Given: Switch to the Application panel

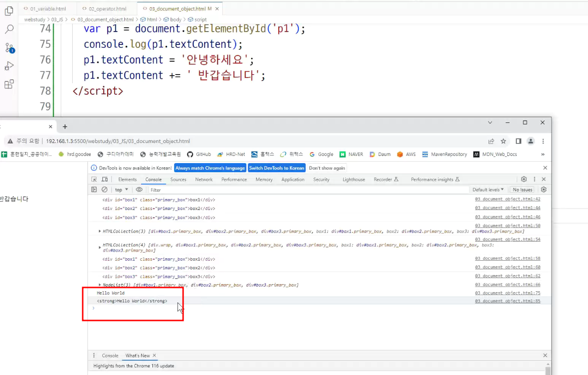Looking at the screenshot, I should pos(293,179).
